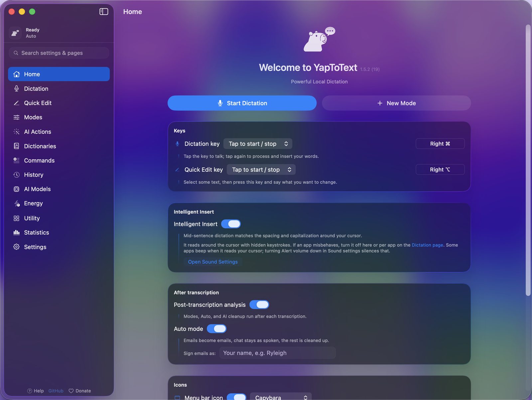Click the Statistics bar chart icon
Viewport: 532px width, 400px height.
click(16, 233)
